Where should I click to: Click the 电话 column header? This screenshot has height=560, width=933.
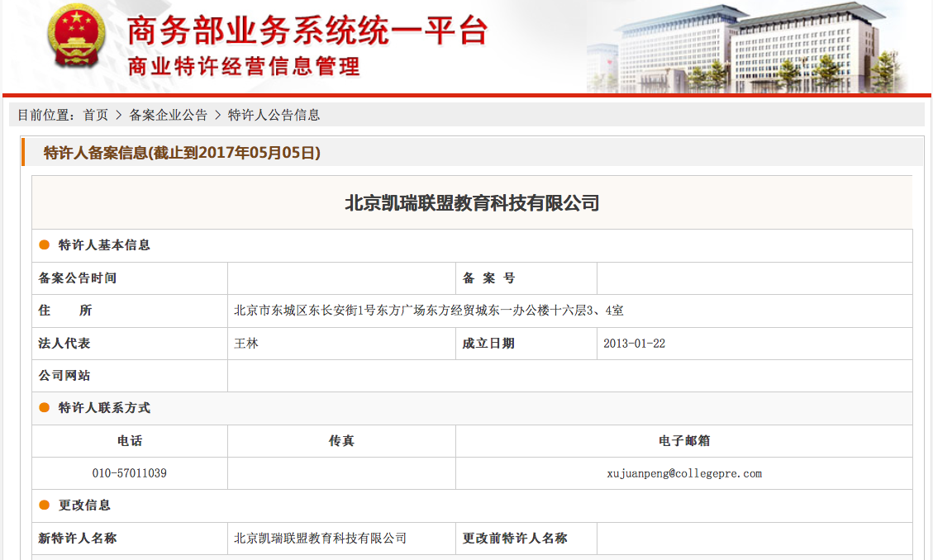[130, 441]
